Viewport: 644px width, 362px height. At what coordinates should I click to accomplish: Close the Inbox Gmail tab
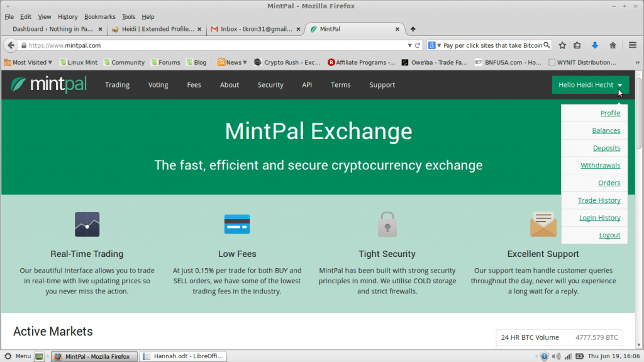tap(298, 29)
